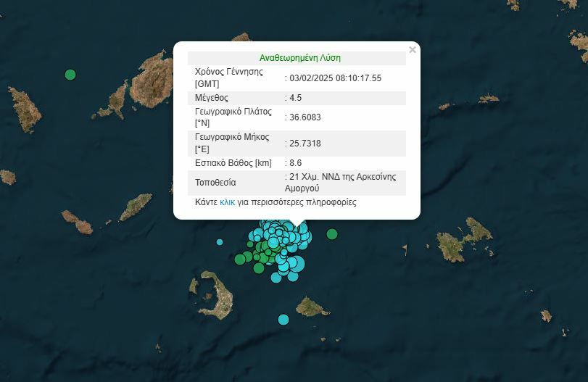Select the cyan marker south of the cluster near Anafi

(283, 320)
